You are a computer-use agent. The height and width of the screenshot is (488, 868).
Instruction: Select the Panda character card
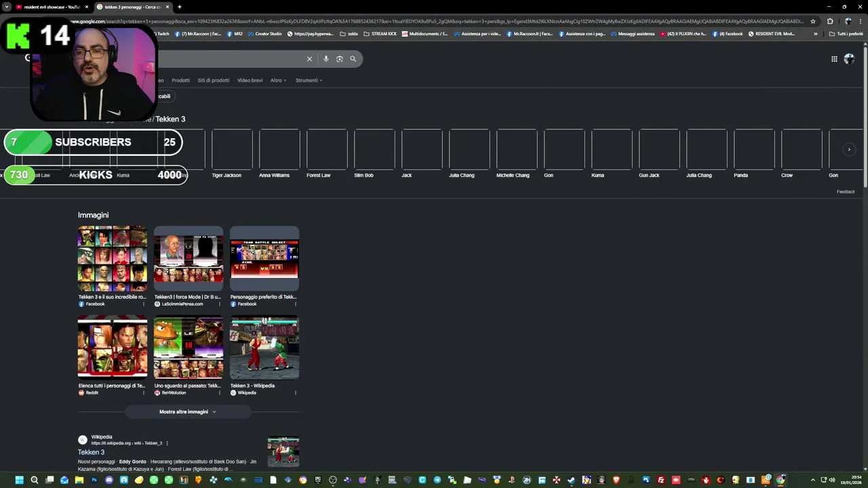(x=754, y=154)
